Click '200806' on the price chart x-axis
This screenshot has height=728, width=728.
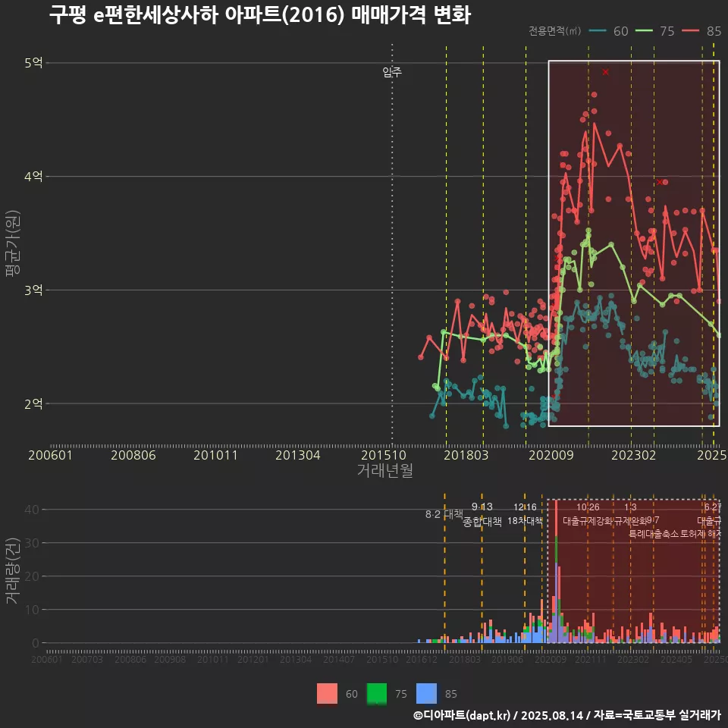133,455
